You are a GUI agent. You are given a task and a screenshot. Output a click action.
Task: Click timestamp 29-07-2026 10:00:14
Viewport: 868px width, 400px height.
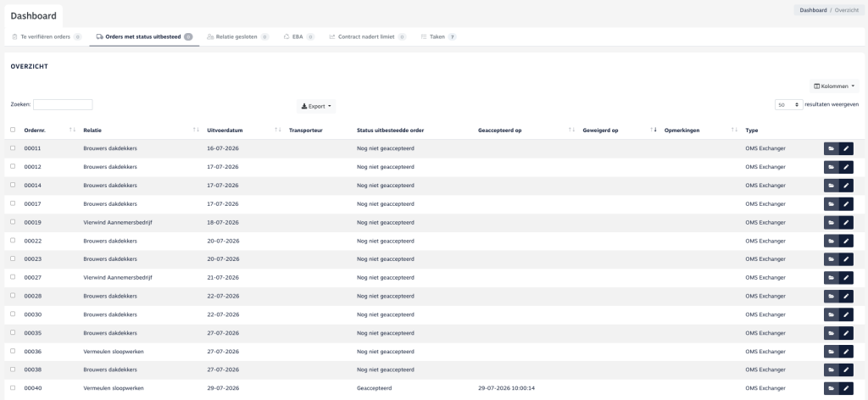click(507, 388)
